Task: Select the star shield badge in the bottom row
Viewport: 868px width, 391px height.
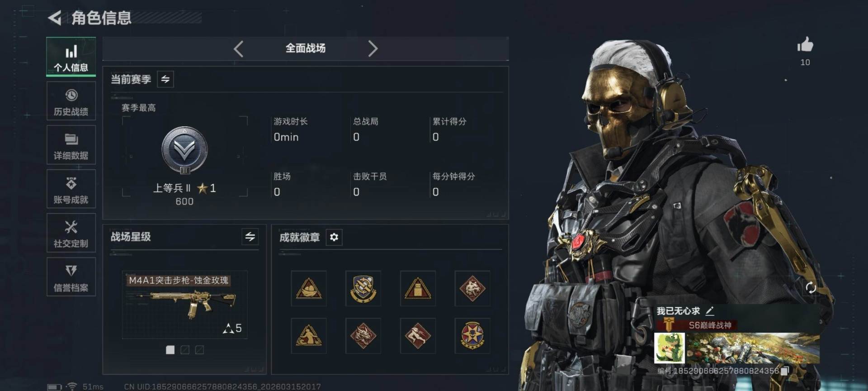Action: pyautogui.click(x=472, y=336)
